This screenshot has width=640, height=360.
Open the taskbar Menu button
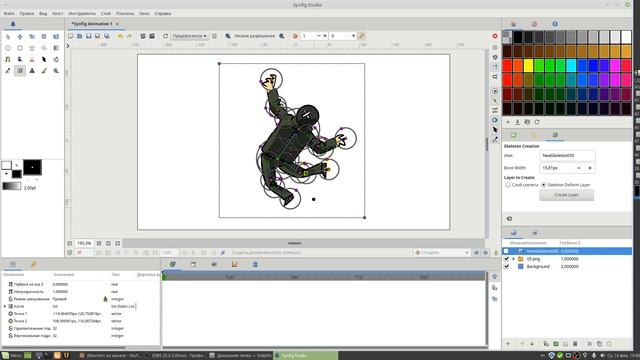point(11,356)
